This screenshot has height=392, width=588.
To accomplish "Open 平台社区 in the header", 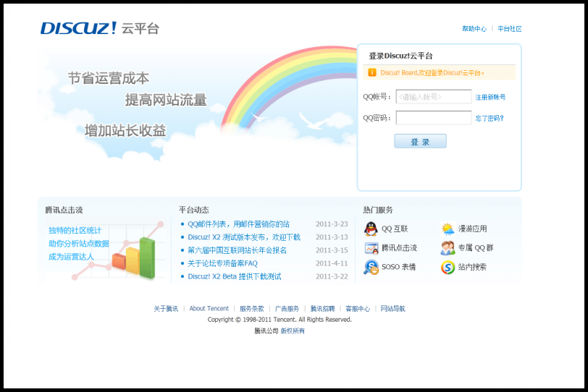I will (x=510, y=29).
